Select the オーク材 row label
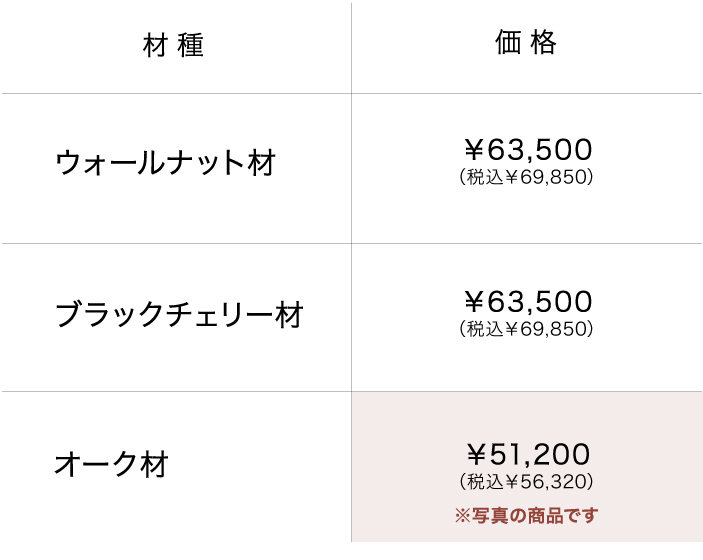 pos(111,464)
